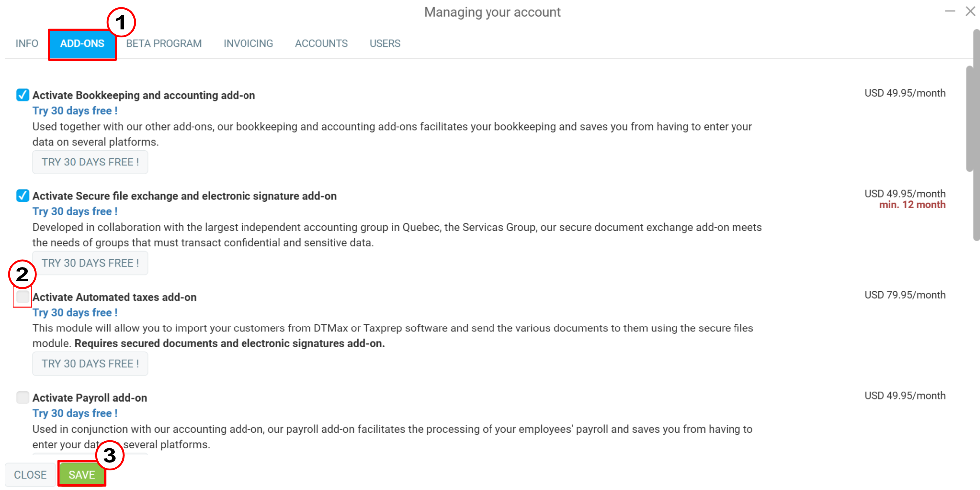Uncheck Activate Bookkeeping and accounting add-on

coord(22,95)
